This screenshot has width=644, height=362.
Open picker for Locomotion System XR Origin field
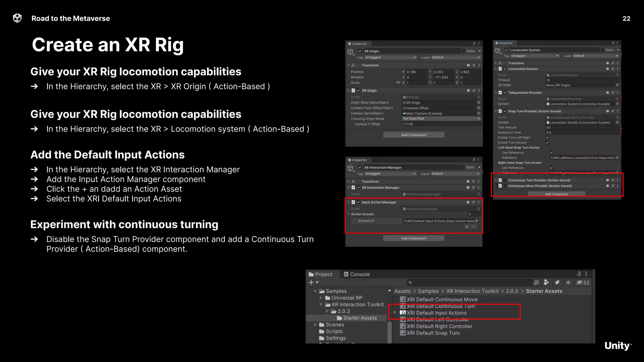pos(617,85)
